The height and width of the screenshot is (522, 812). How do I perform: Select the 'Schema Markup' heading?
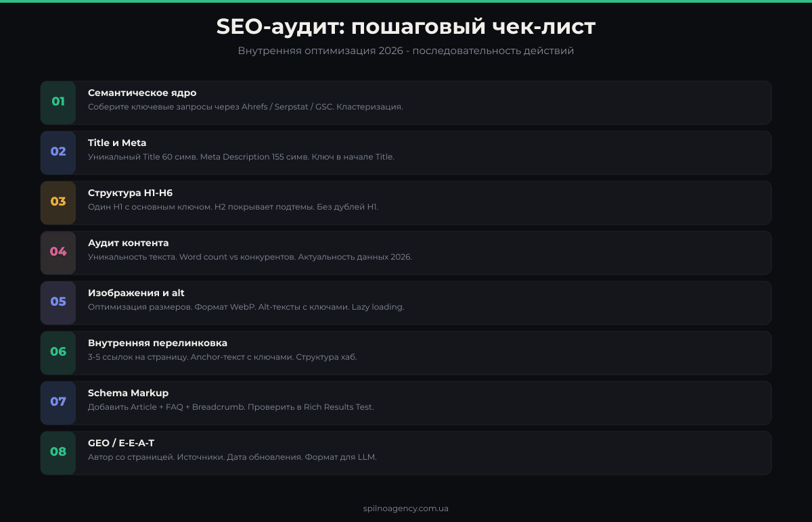point(128,393)
